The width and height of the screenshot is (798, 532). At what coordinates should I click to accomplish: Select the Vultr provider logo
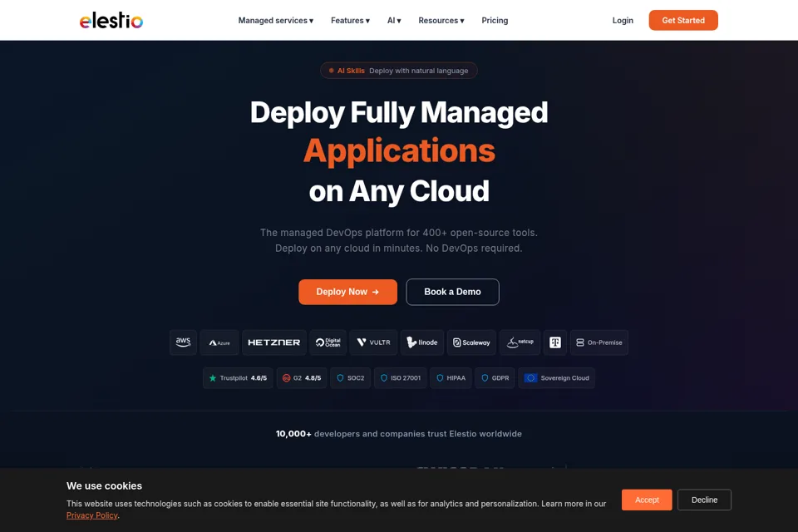click(373, 342)
